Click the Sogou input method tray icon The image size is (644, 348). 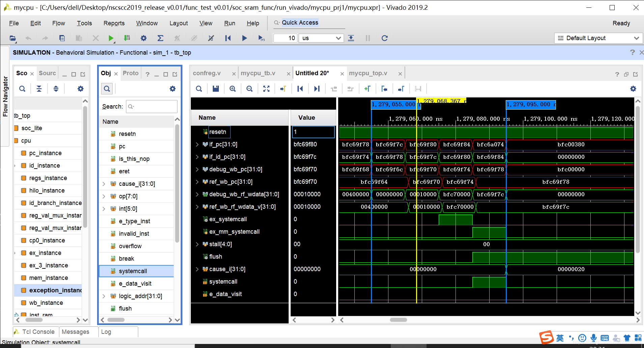[x=547, y=338]
